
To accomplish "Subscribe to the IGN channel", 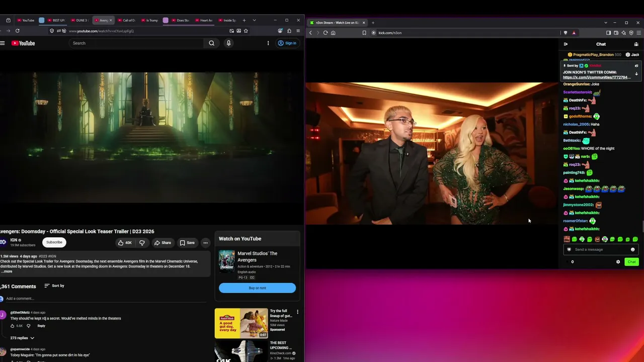I will (54, 242).
